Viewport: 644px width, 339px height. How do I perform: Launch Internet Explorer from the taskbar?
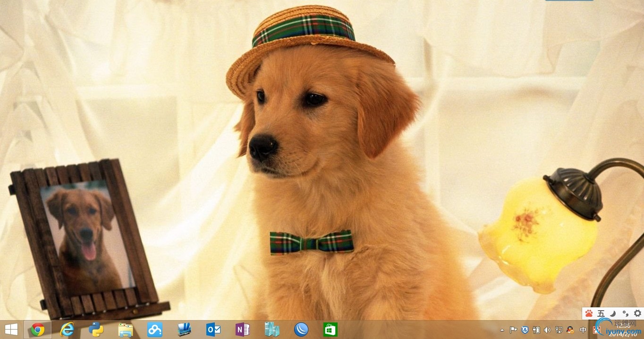[67, 330]
